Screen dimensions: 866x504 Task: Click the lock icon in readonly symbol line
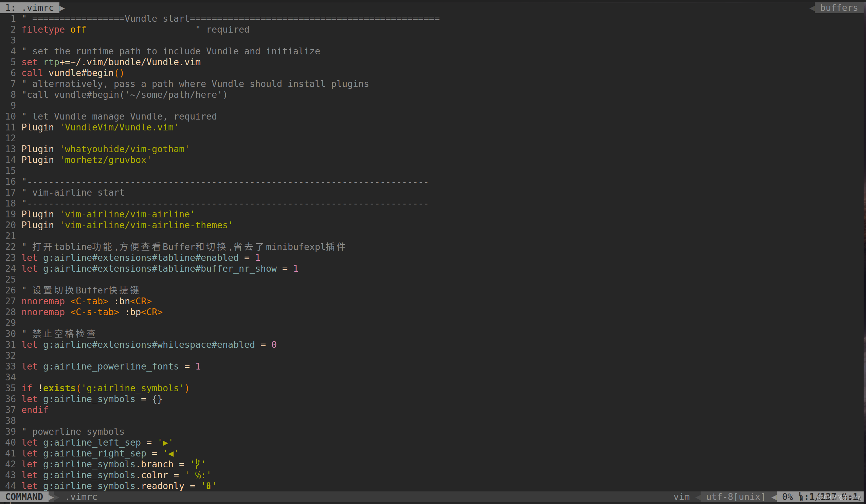coord(208,486)
